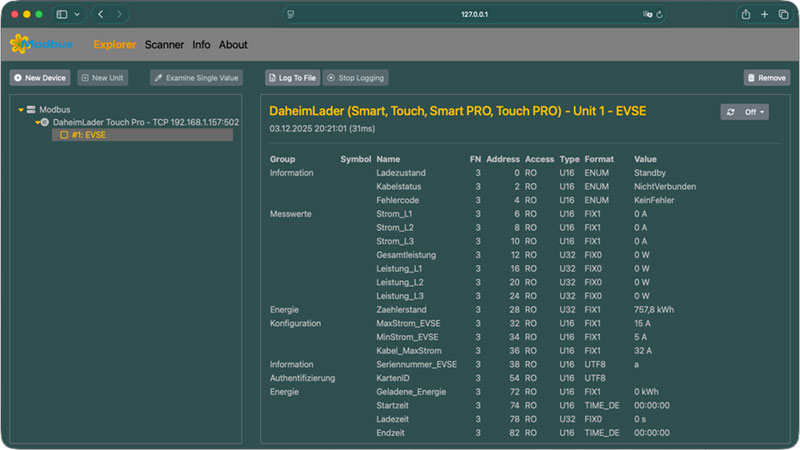Go to the Info page
Screen dimensions: 800x450
pos(201,45)
